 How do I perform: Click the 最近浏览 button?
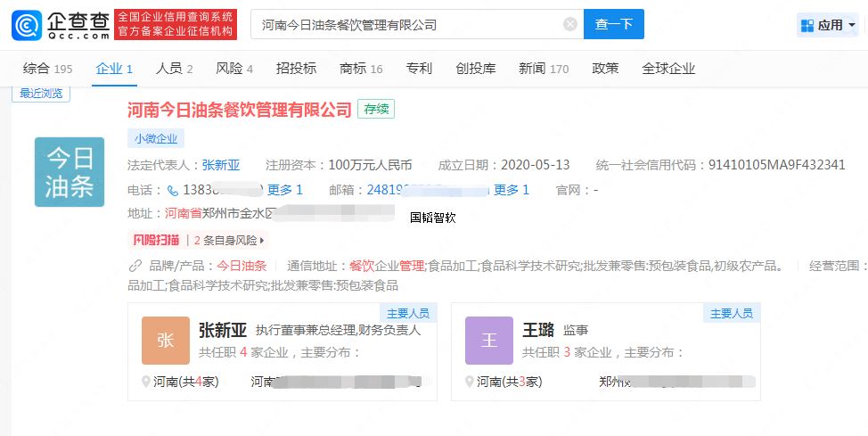pyautogui.click(x=41, y=94)
